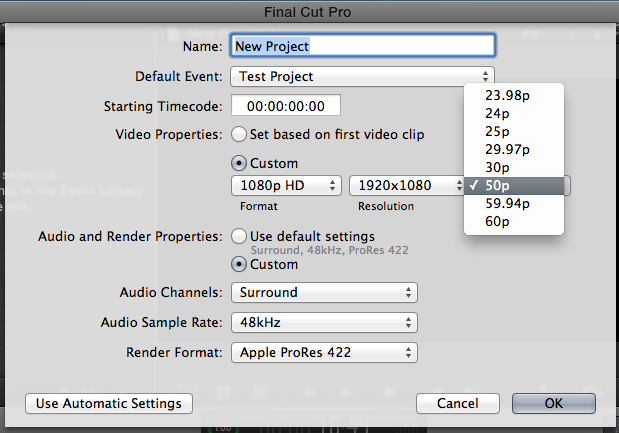
Task: Choose the 59.94p frame rate
Action: [507, 203]
